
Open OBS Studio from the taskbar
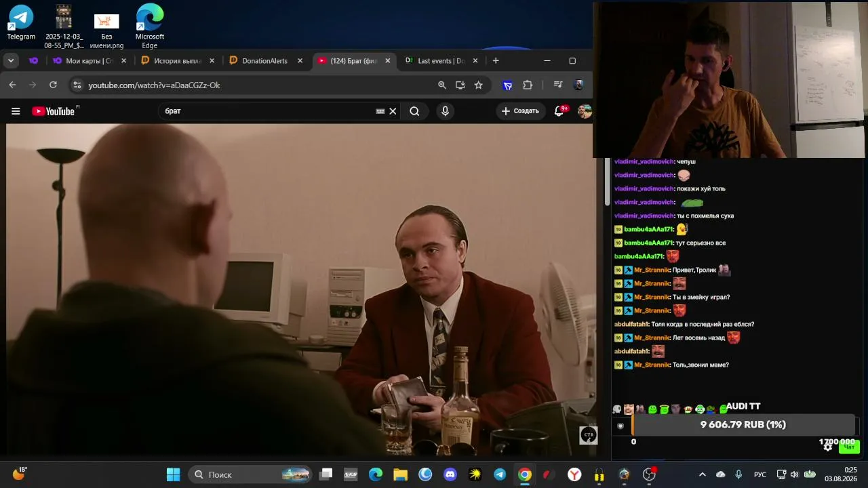[649, 474]
